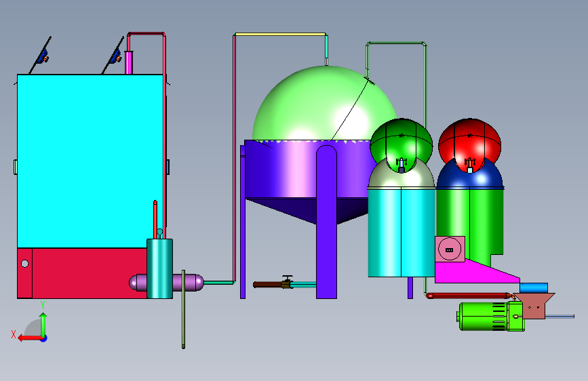Pick the magenta cylinder atop the cabinet
This screenshot has width=588, height=381.
click(129, 62)
